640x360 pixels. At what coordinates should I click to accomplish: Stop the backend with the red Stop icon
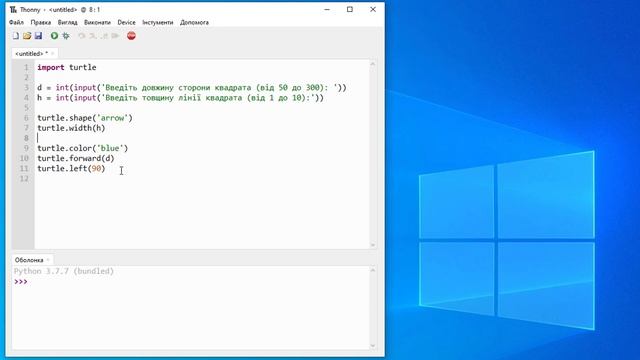click(x=131, y=36)
